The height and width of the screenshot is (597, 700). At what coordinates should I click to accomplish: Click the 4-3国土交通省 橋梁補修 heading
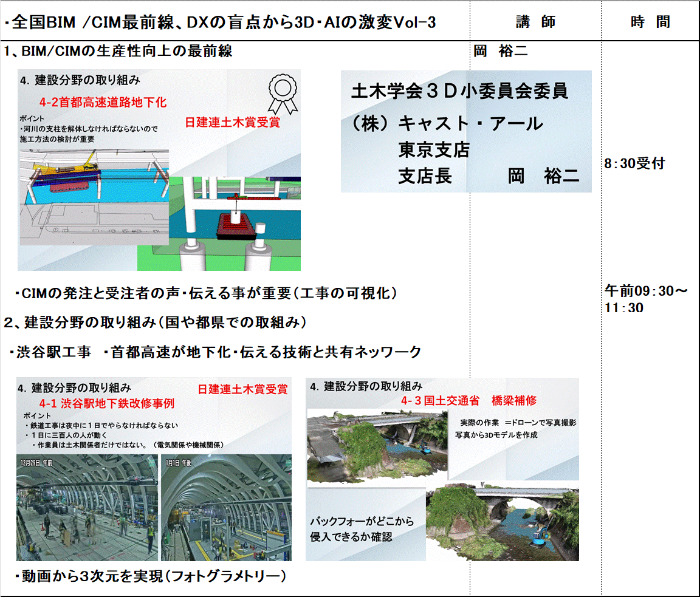[x=468, y=401]
